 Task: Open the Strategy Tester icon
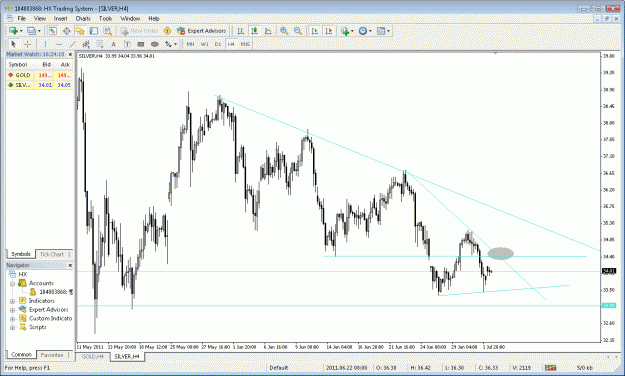point(108,31)
